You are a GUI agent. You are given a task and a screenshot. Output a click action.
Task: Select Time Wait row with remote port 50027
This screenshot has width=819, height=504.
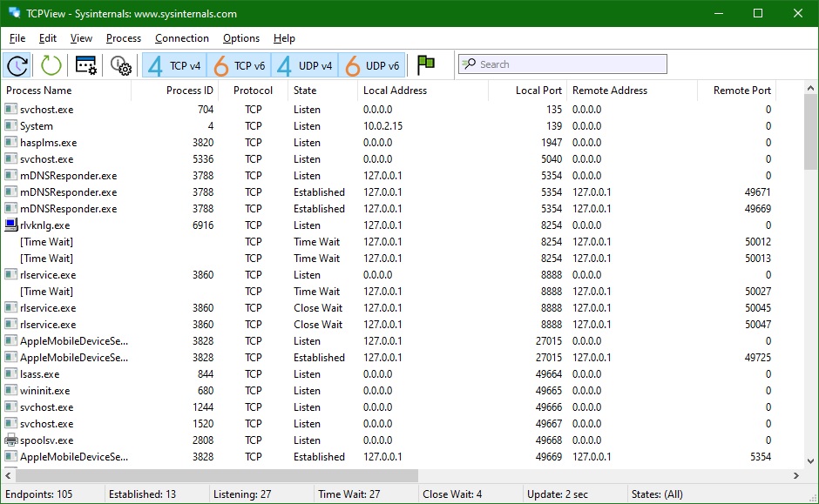[388, 291]
